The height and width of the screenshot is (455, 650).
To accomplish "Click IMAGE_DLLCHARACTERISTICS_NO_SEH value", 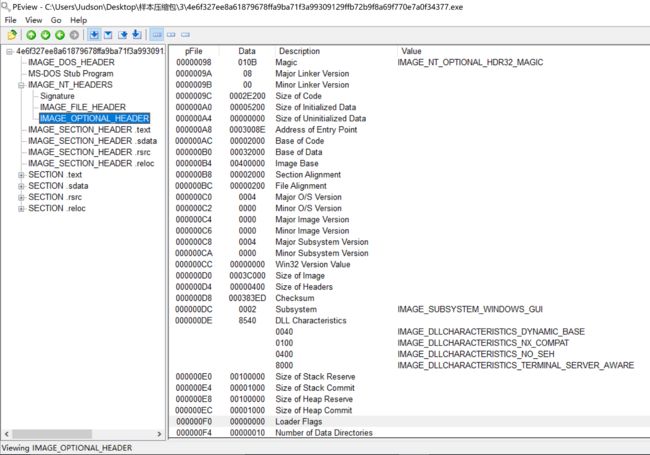I will coord(475,354).
